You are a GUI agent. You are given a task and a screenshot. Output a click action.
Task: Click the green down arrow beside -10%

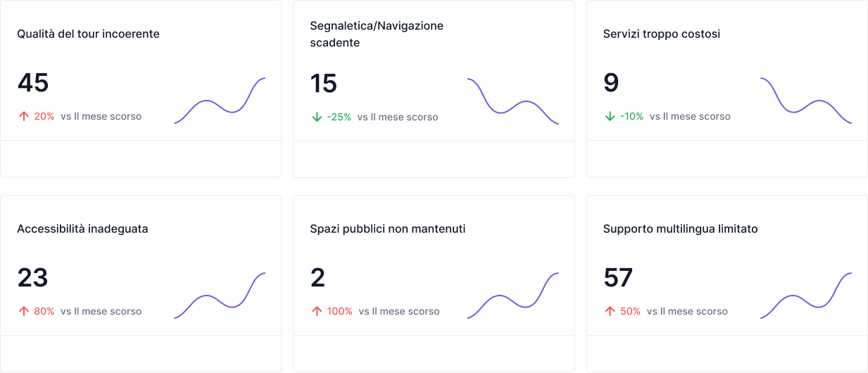(x=610, y=117)
